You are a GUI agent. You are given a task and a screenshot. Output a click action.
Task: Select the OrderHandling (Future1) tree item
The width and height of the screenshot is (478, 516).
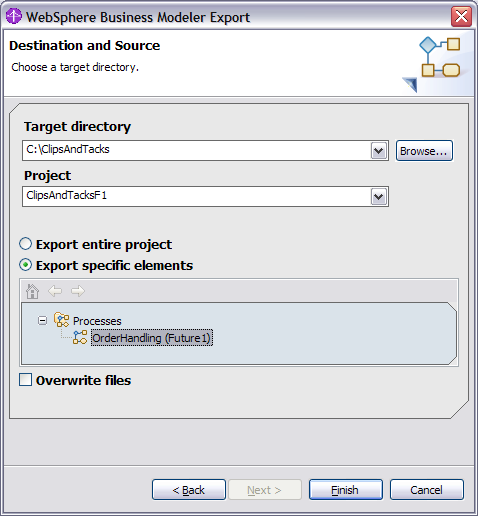[152, 338]
